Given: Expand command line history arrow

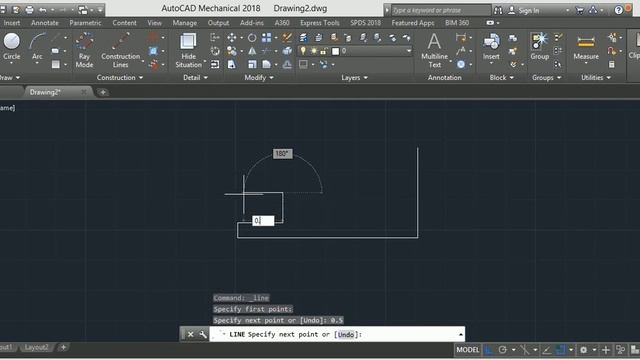Looking at the screenshot, I should click(x=460, y=334).
